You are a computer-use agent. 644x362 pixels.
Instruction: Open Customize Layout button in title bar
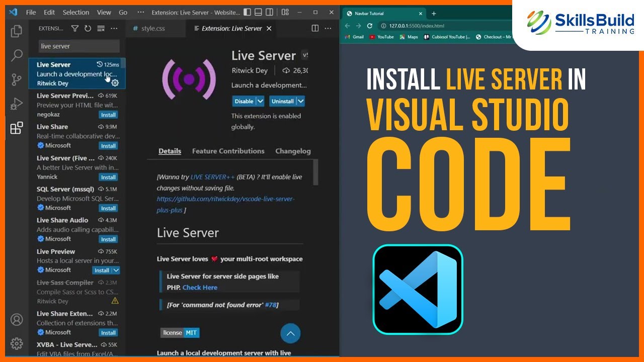(x=285, y=12)
